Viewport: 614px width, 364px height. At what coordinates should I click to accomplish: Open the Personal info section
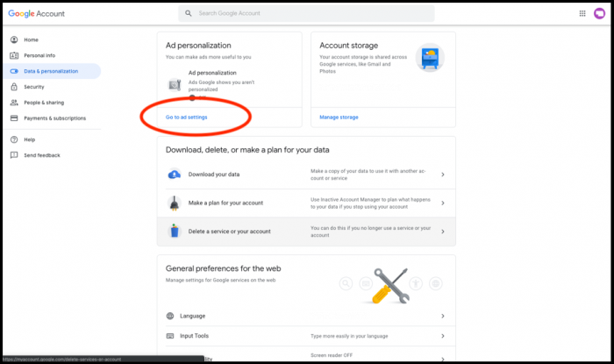pos(52,55)
